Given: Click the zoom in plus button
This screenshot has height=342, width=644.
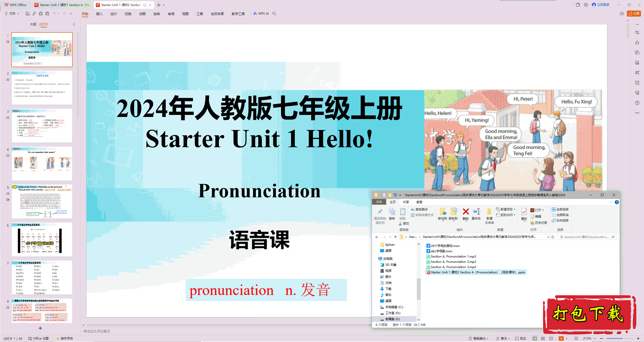Looking at the screenshot, I should coord(638,338).
